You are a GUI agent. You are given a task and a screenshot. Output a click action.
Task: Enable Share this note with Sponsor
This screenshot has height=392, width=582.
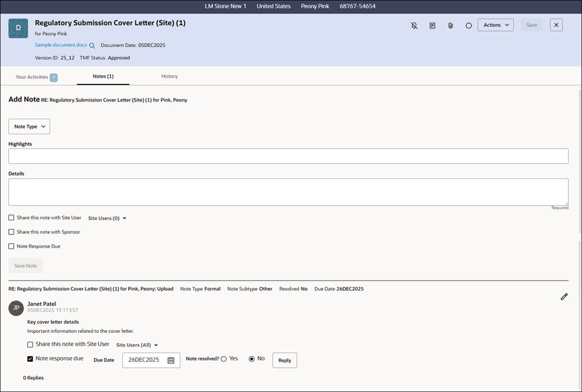click(x=11, y=232)
